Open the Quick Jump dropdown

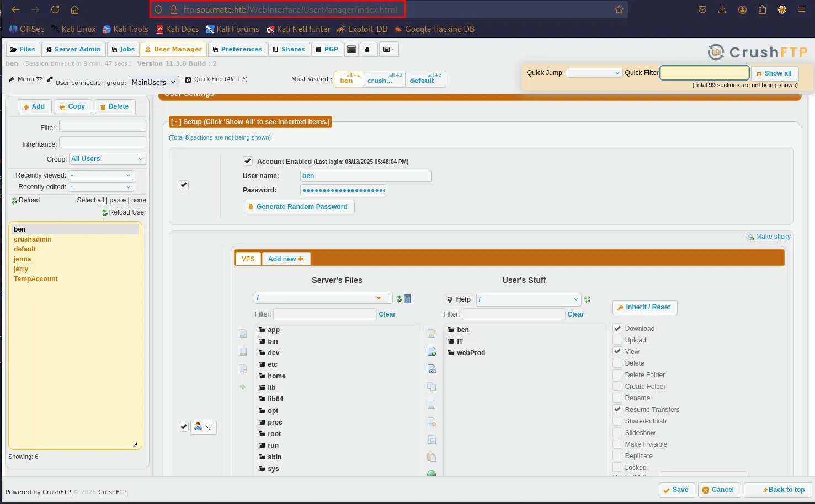(x=594, y=73)
